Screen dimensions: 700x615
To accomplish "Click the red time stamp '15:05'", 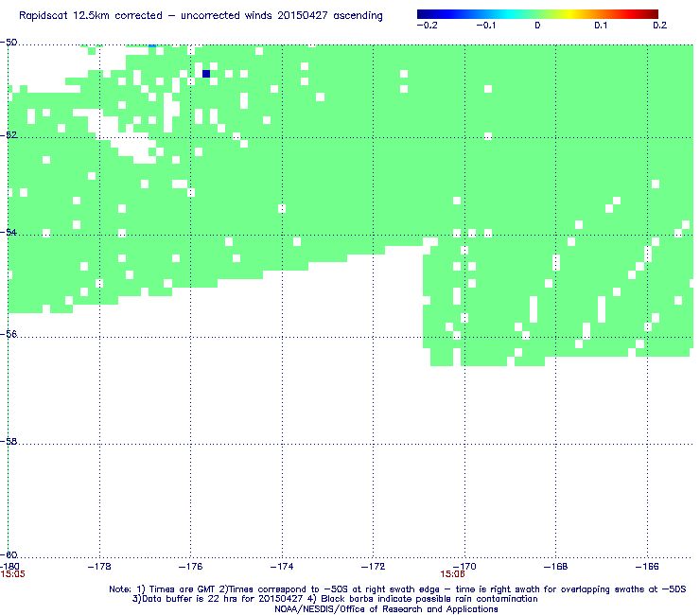I will [x=12, y=574].
